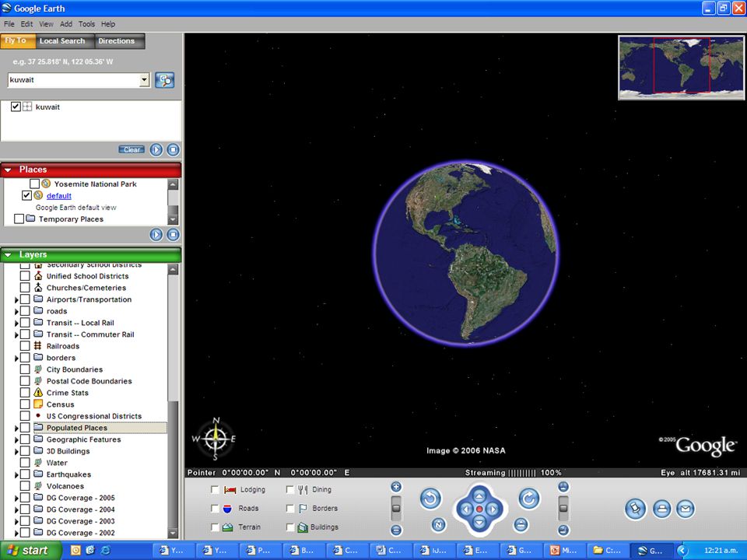Click the zoom out minus button
Image resolution: width=747 pixels, height=560 pixels.
(396, 530)
